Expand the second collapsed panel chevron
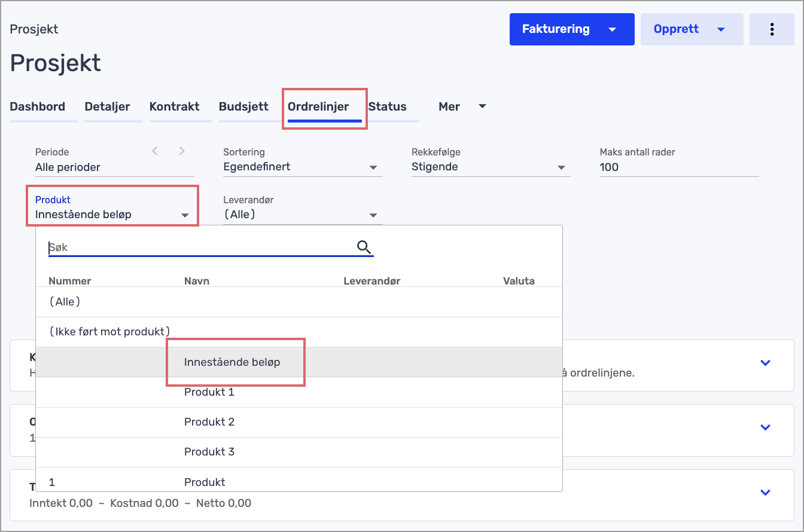 [x=765, y=427]
